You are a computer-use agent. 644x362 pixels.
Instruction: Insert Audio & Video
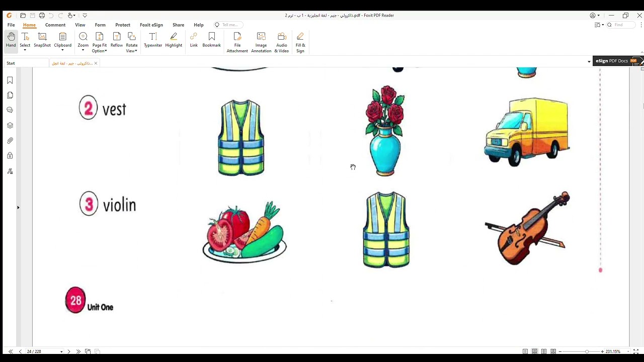point(282,42)
